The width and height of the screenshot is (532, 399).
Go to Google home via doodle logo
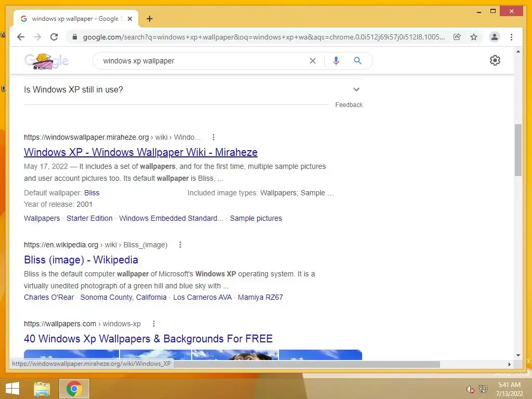tap(46, 61)
